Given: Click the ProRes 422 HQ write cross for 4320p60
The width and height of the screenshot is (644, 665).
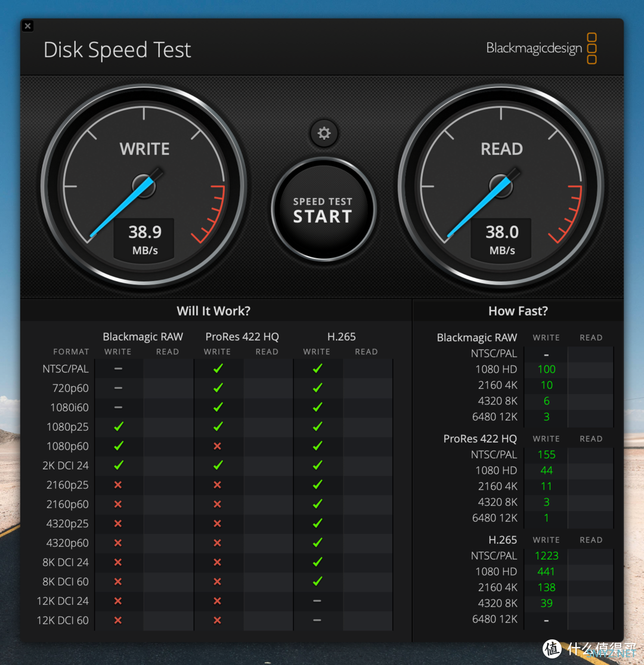Looking at the screenshot, I should click(218, 543).
